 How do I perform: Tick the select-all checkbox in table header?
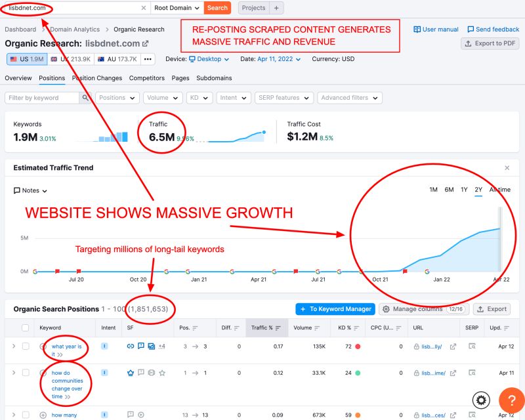pyautogui.click(x=26, y=327)
